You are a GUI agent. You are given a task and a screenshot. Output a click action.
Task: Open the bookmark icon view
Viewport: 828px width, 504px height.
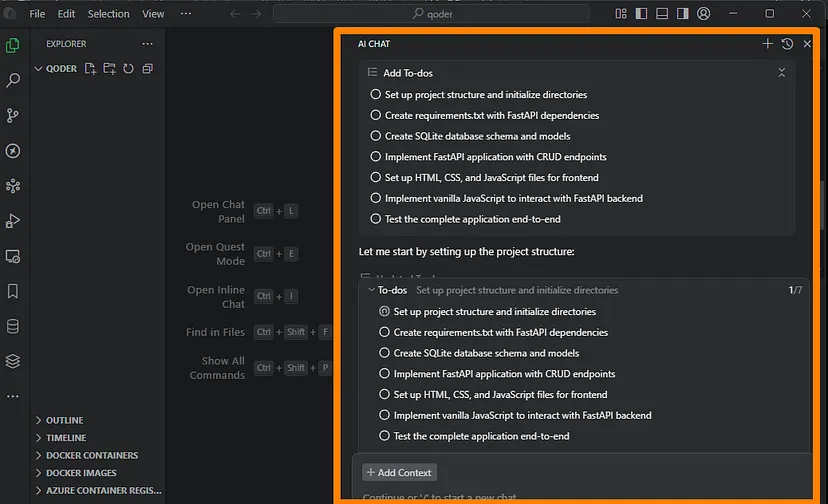pyautogui.click(x=13, y=291)
